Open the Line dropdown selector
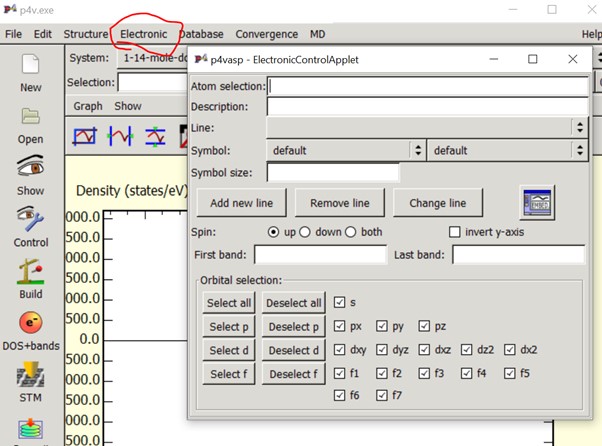 pyautogui.click(x=427, y=127)
